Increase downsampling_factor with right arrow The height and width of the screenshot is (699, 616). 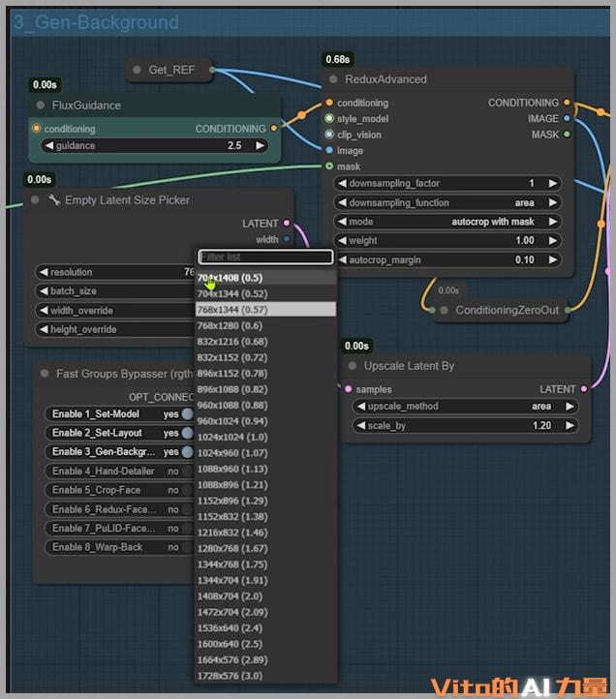click(553, 183)
